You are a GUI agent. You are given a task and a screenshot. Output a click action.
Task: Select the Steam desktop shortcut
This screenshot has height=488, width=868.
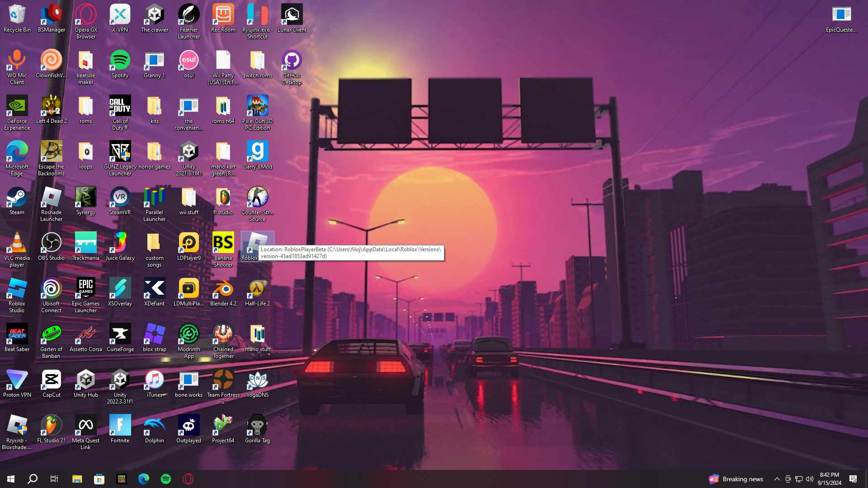tap(17, 198)
